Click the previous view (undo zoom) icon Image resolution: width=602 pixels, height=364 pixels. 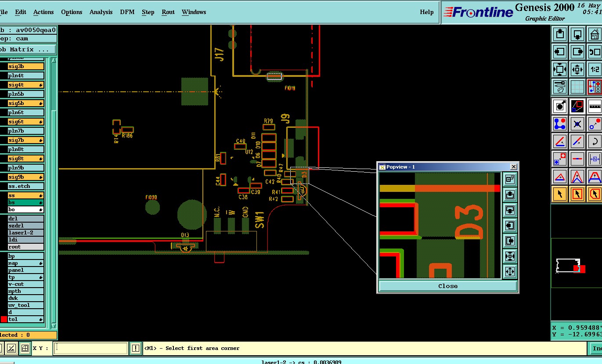coord(595,51)
